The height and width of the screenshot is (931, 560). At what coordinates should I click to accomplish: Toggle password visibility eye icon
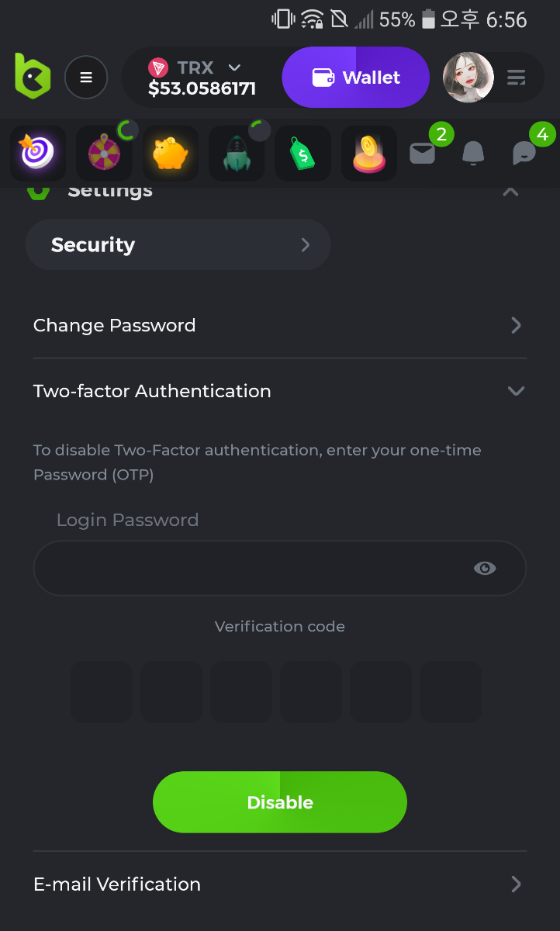pyautogui.click(x=485, y=569)
